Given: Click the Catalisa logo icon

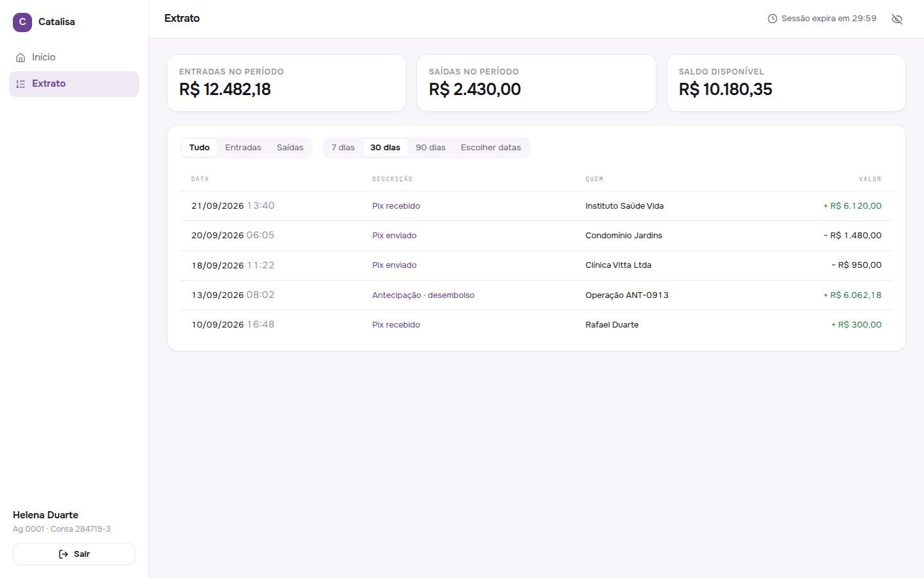Looking at the screenshot, I should 22,22.
